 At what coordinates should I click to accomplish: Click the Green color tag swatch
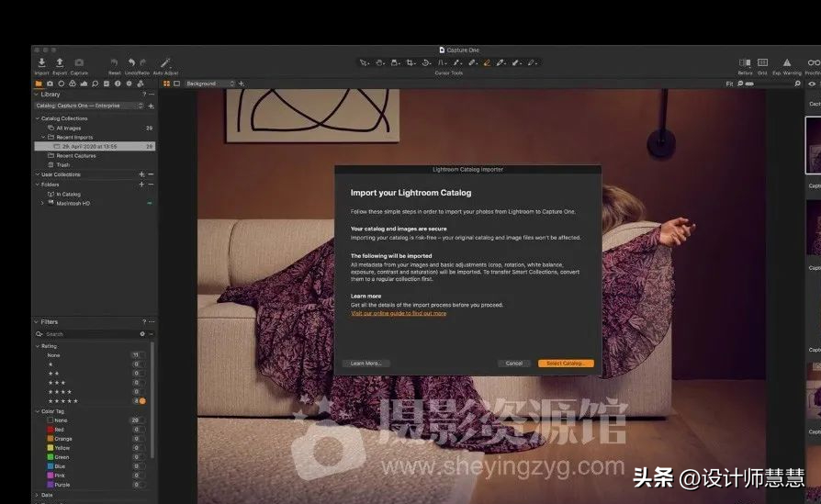click(51, 456)
